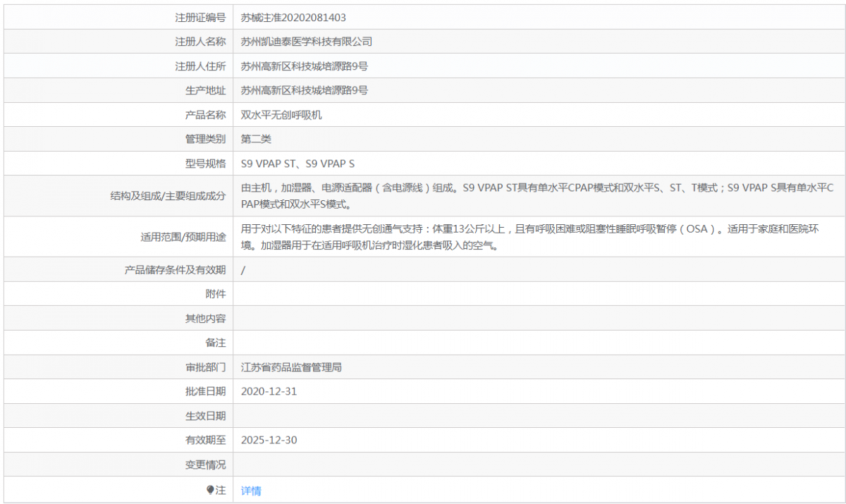
Task: Select model text S9 VPAP ST、S9 VPAP S
Action: pos(298,164)
